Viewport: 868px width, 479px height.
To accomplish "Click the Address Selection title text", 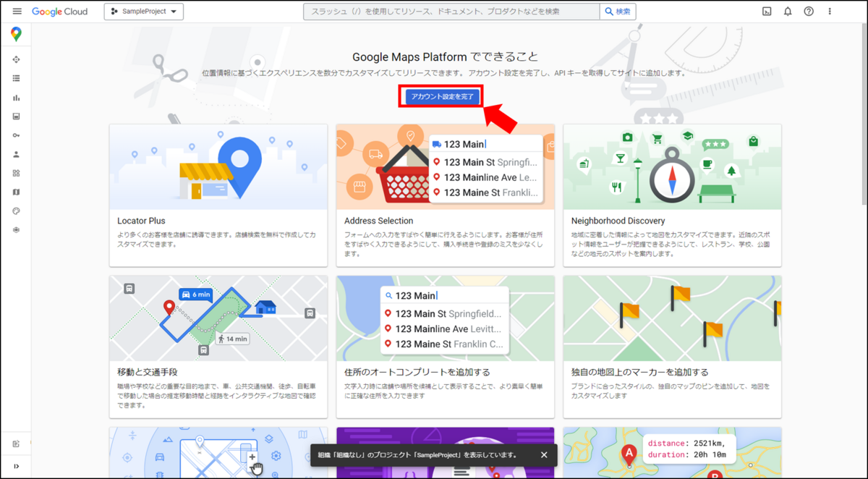I will [x=379, y=221].
